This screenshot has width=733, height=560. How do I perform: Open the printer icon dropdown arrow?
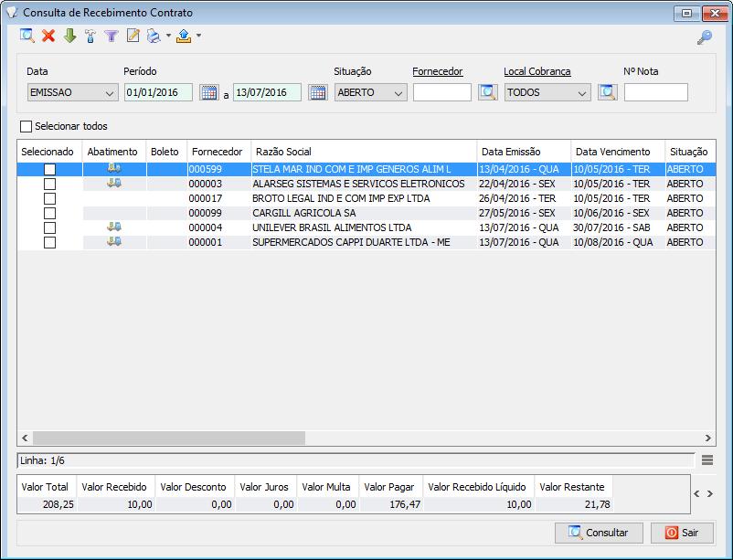(168, 36)
